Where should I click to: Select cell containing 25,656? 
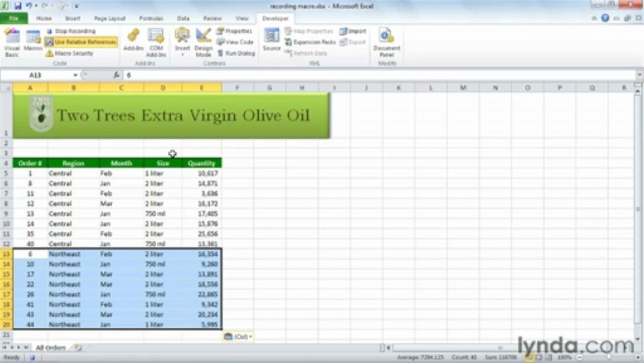point(201,234)
